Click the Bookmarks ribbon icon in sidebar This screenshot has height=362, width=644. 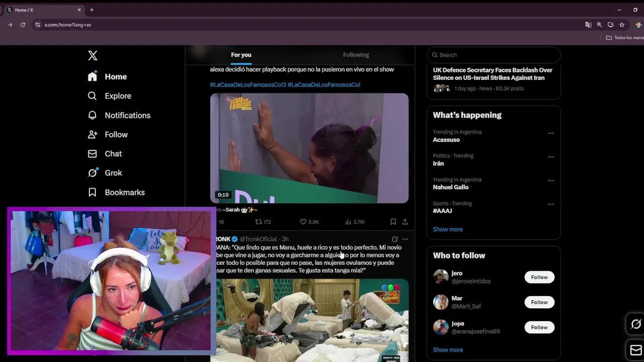pos(92,193)
